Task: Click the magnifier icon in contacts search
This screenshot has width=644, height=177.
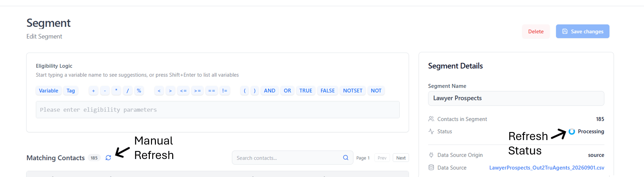Action: click(346, 158)
